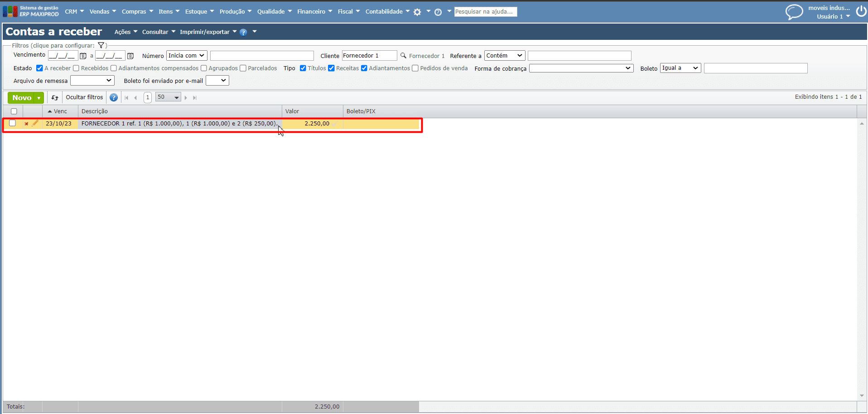Screen dimensions: 868x414
Task: Open the page size dropdown showing 50
Action: [x=168, y=97]
